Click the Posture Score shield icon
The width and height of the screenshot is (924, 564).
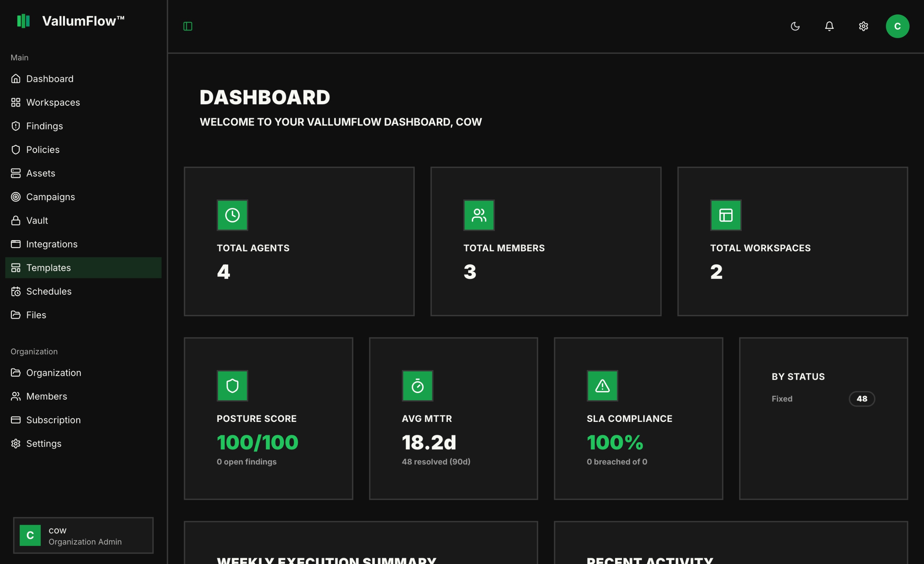(x=232, y=385)
